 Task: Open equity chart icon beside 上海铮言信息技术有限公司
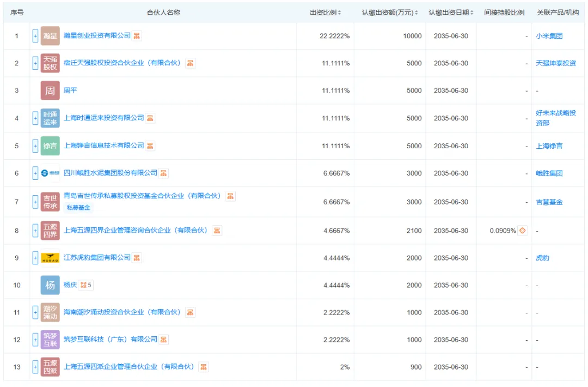coord(150,146)
